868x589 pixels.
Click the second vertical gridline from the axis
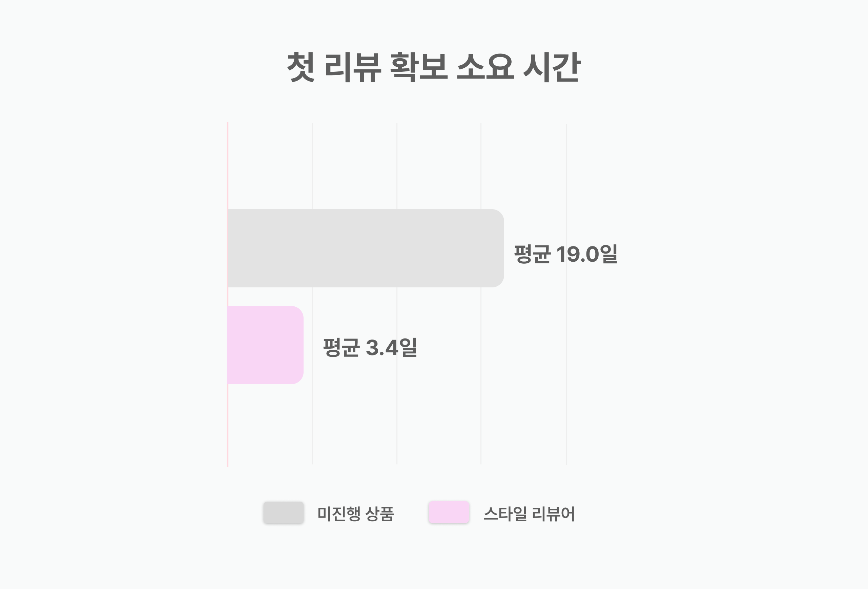pyautogui.click(x=397, y=294)
